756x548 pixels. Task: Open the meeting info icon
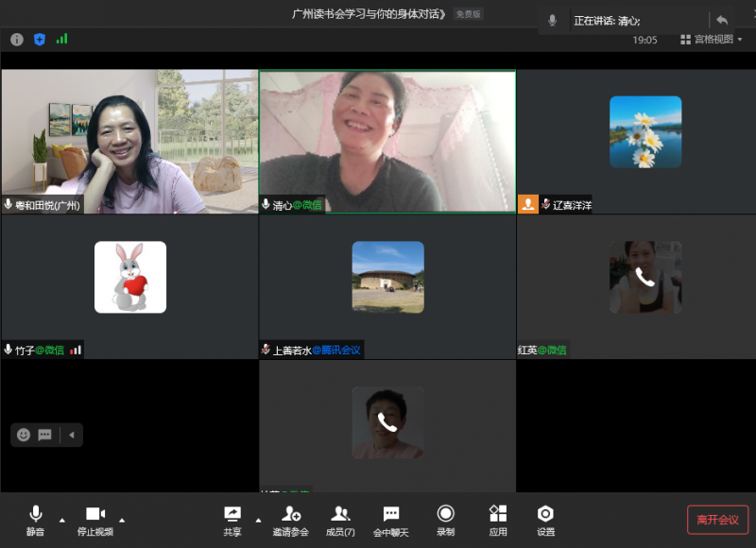(x=17, y=40)
